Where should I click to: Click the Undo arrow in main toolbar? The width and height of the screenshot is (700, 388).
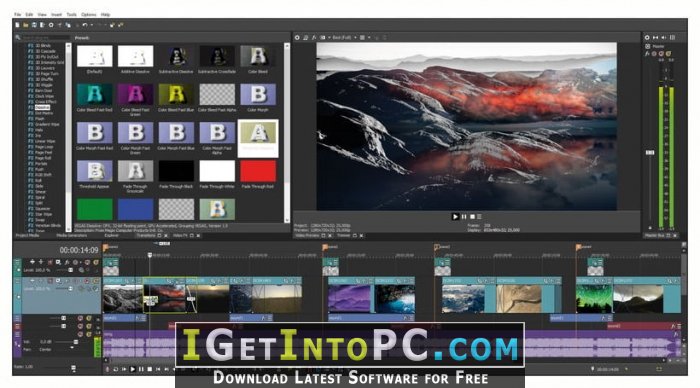pyautogui.click(x=85, y=25)
